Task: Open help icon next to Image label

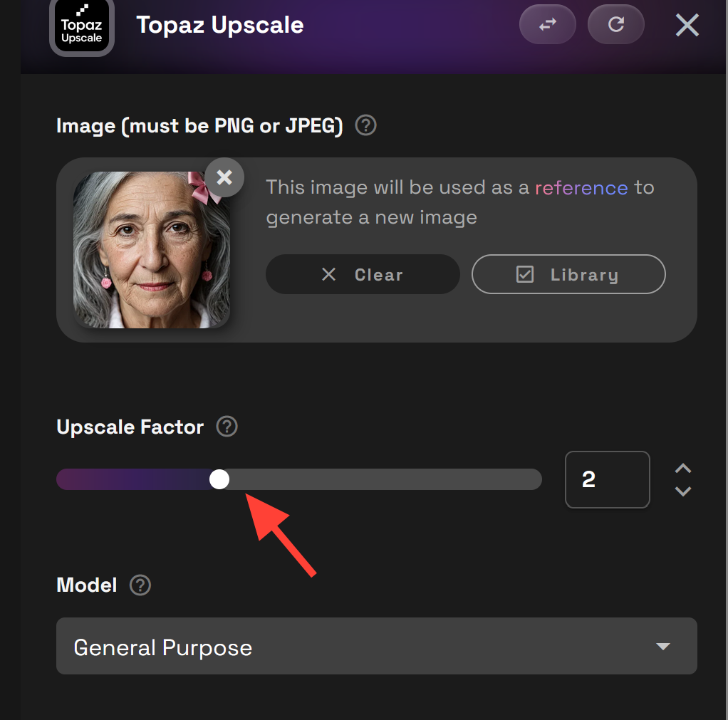Action: pyautogui.click(x=365, y=125)
